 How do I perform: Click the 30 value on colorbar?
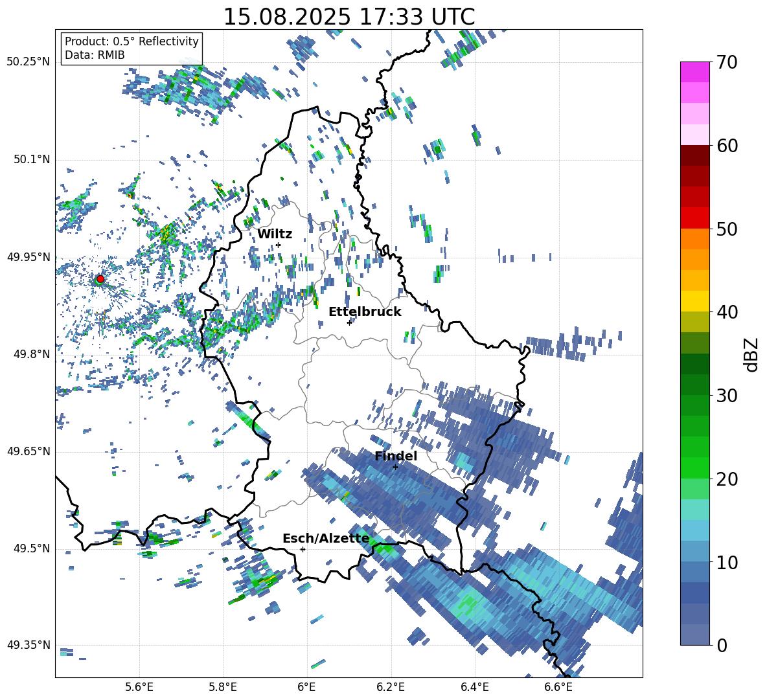click(x=726, y=396)
